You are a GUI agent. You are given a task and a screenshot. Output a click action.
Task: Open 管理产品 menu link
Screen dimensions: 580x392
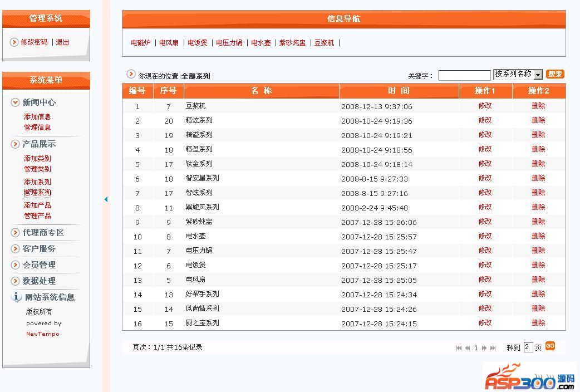click(x=37, y=216)
